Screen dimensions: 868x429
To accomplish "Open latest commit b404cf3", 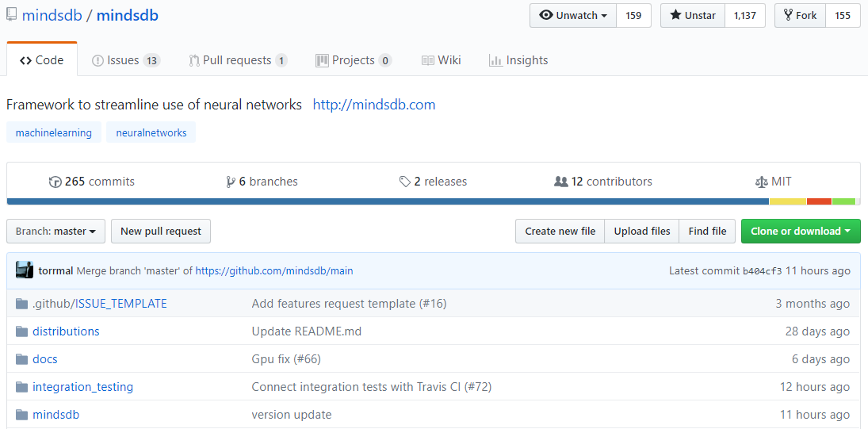I will coord(763,270).
